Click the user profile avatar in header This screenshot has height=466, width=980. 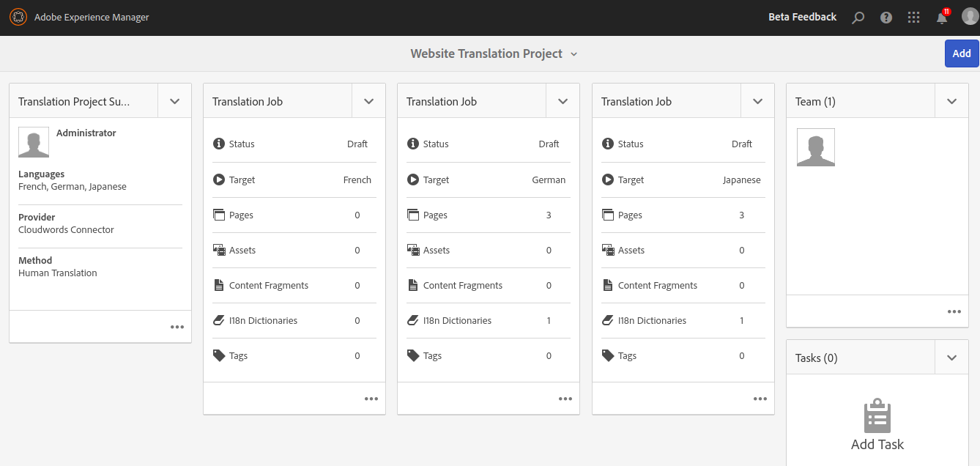[x=969, y=17]
